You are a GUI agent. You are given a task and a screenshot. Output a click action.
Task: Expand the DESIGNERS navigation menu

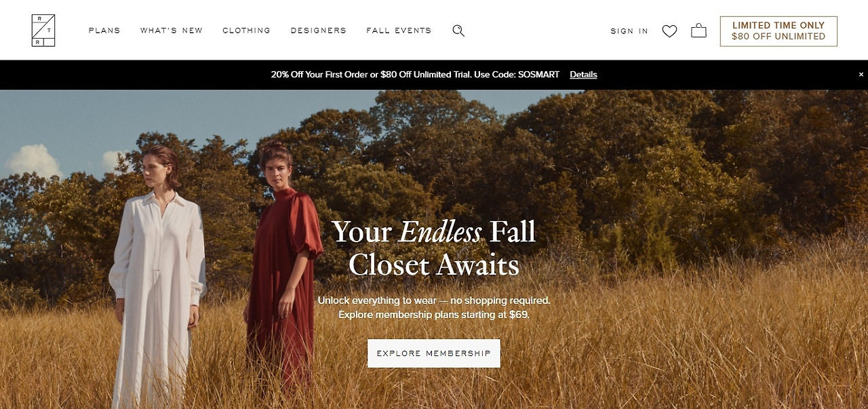coord(318,31)
